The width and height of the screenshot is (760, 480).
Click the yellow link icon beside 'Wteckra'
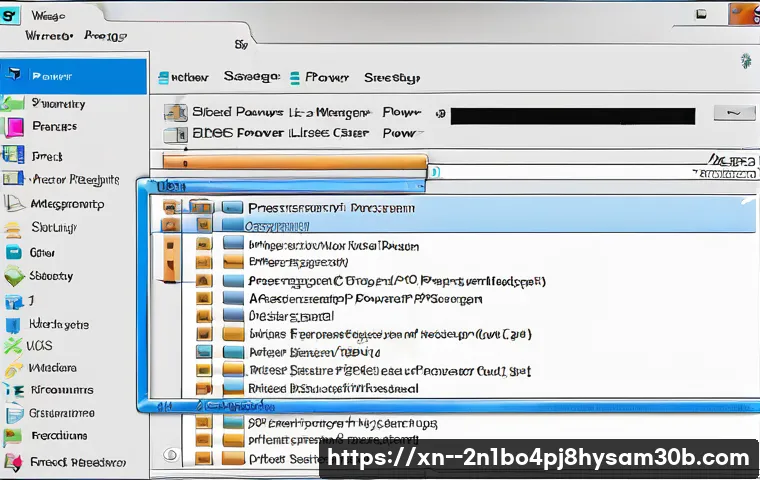(13, 368)
